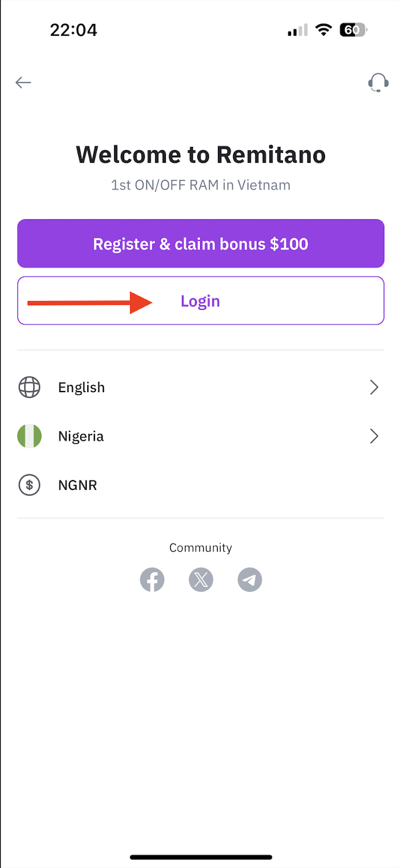This screenshot has width=400, height=868.
Task: Open Remitano's Facebook community page
Action: (152, 580)
